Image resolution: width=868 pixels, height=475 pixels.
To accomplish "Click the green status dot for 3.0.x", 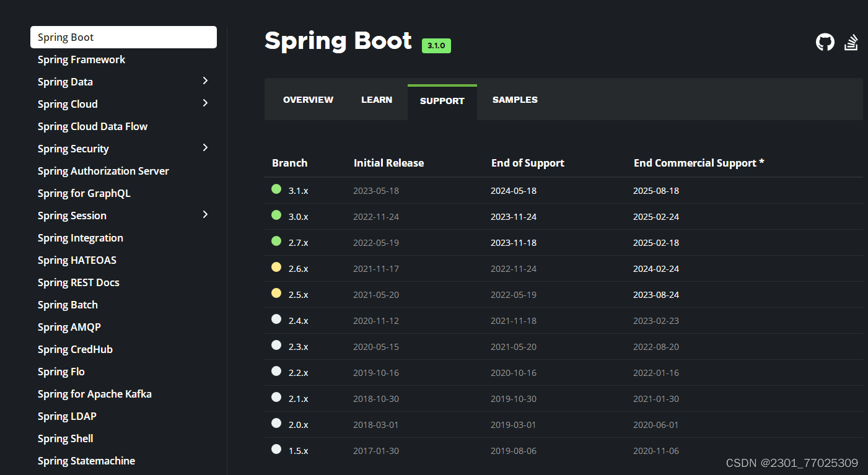I will pyautogui.click(x=276, y=215).
